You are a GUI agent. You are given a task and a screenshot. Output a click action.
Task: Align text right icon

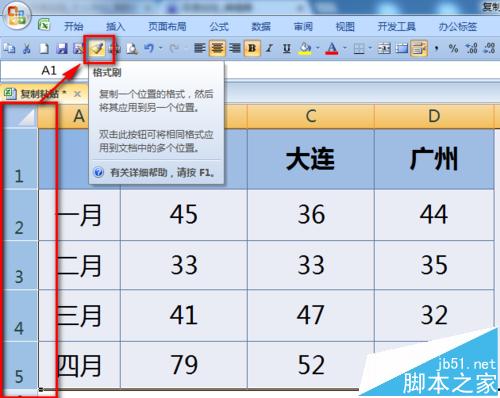click(235, 48)
